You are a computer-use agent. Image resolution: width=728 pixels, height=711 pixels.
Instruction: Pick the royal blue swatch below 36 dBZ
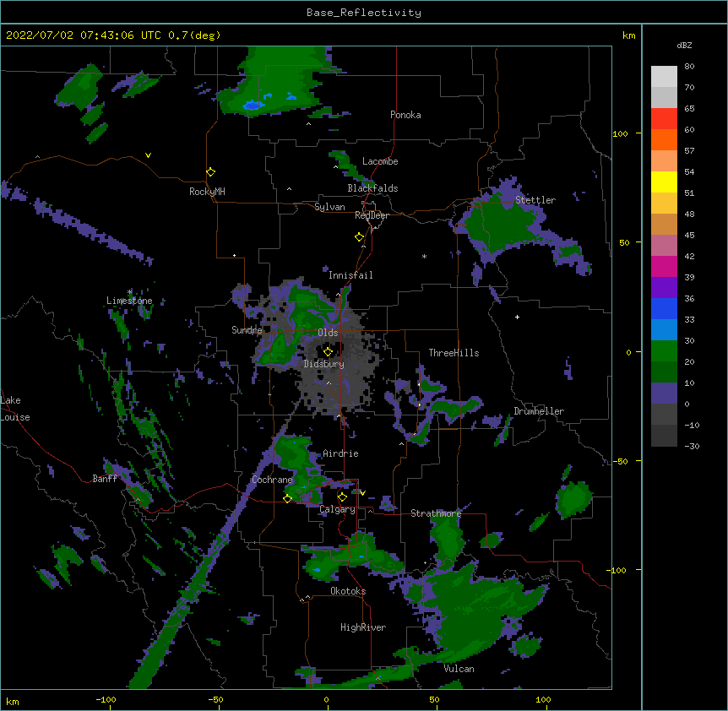(x=664, y=308)
